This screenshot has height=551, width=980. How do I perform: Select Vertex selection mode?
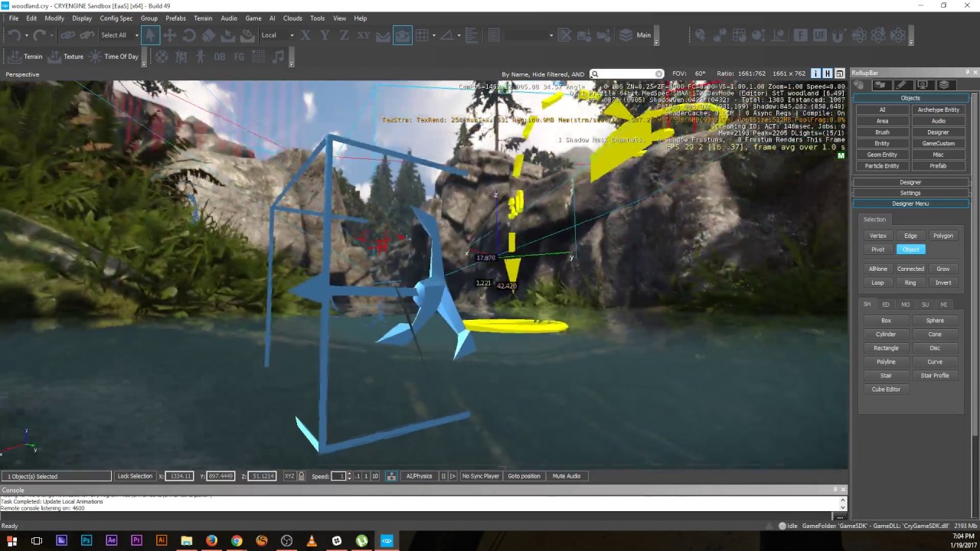click(877, 236)
